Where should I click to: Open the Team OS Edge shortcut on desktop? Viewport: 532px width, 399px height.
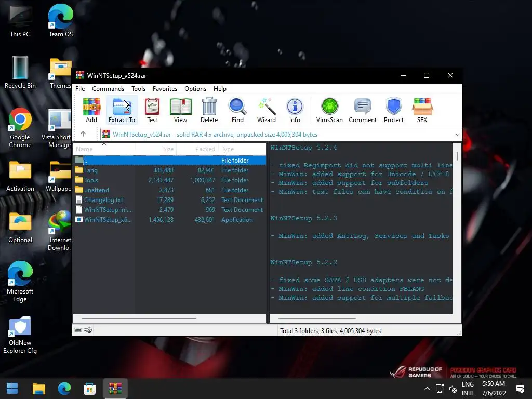coord(60,21)
